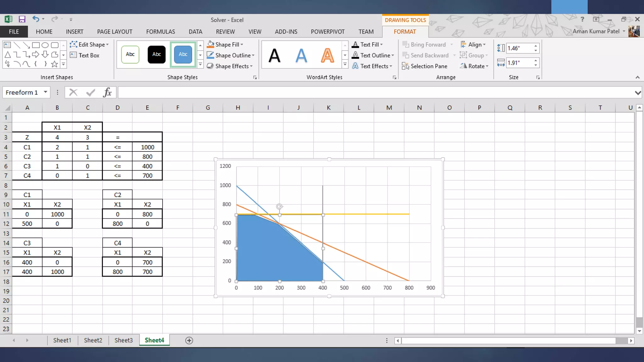The image size is (644, 362).
Task: Increase the shape height with spinner up
Action: 536,46
